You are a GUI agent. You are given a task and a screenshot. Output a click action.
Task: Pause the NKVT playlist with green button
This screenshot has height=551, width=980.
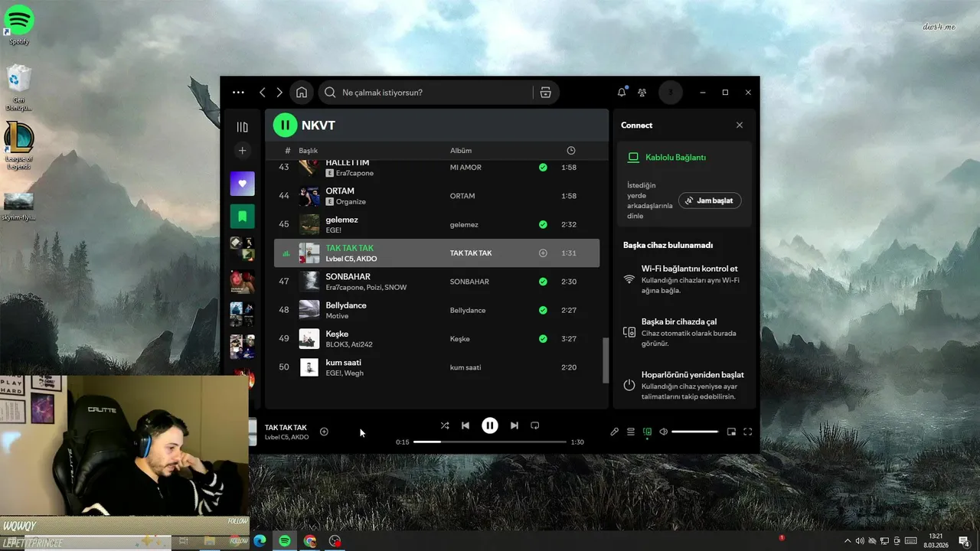285,125
